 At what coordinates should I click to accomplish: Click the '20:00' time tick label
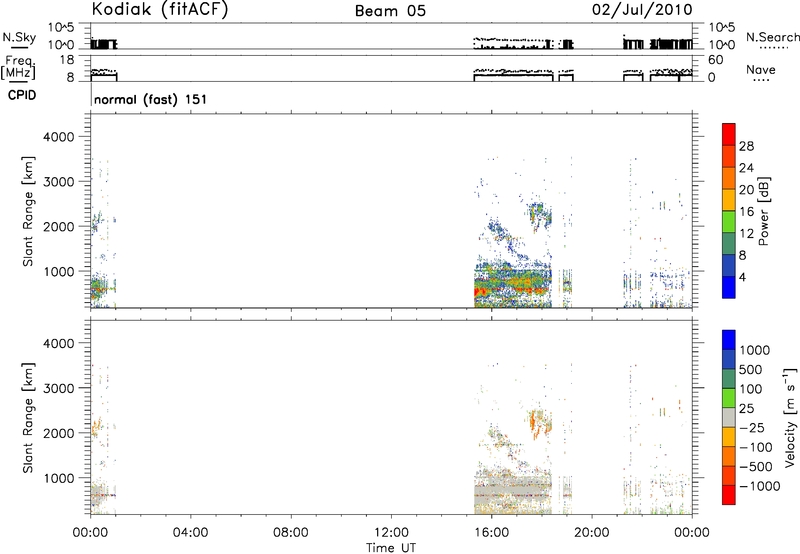coord(591,533)
